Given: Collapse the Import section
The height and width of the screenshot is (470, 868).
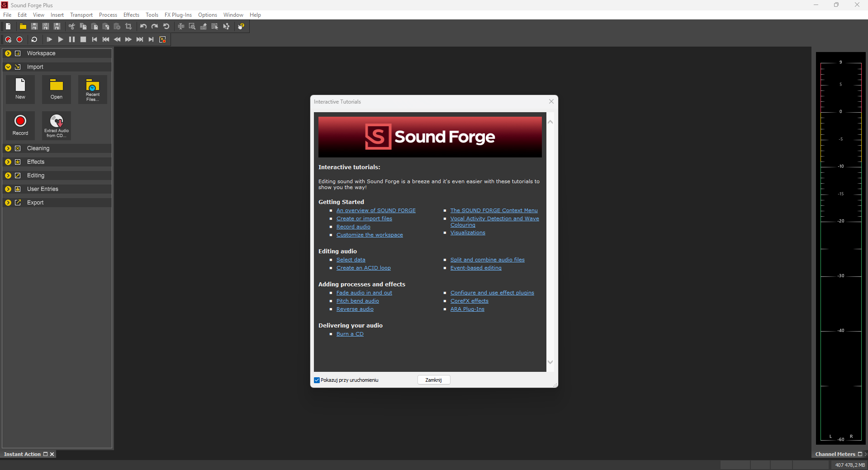Looking at the screenshot, I should click(x=8, y=67).
